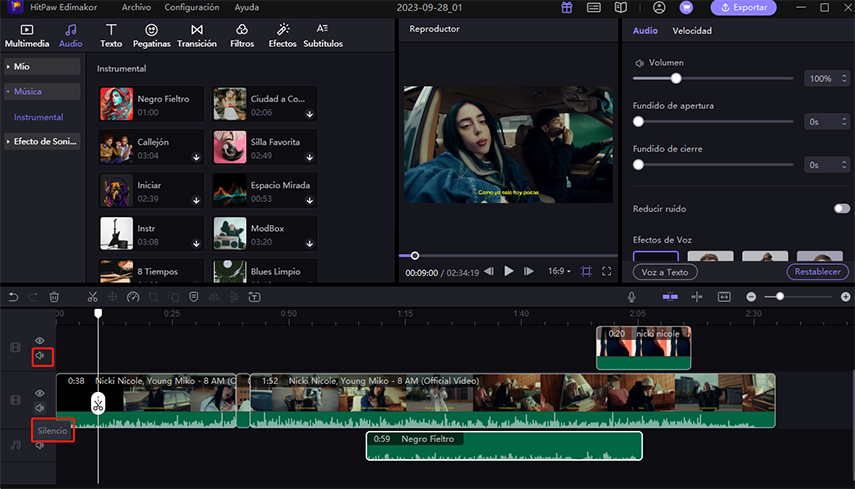This screenshot has width=855, height=489.
Task: Expand the Efecto de Sonido category
Action: pos(42,142)
